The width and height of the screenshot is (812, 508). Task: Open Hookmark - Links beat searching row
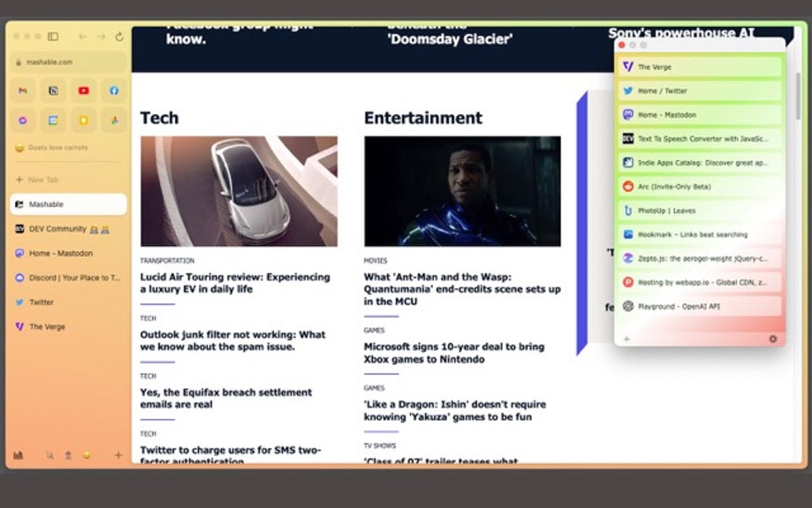[700, 235]
